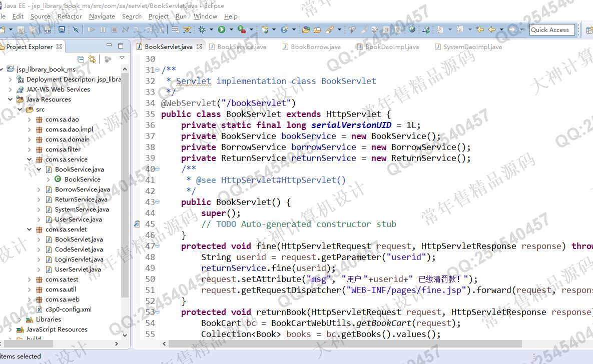The width and height of the screenshot is (593, 364).
Task: Open the Navigate menu
Action: (x=102, y=16)
